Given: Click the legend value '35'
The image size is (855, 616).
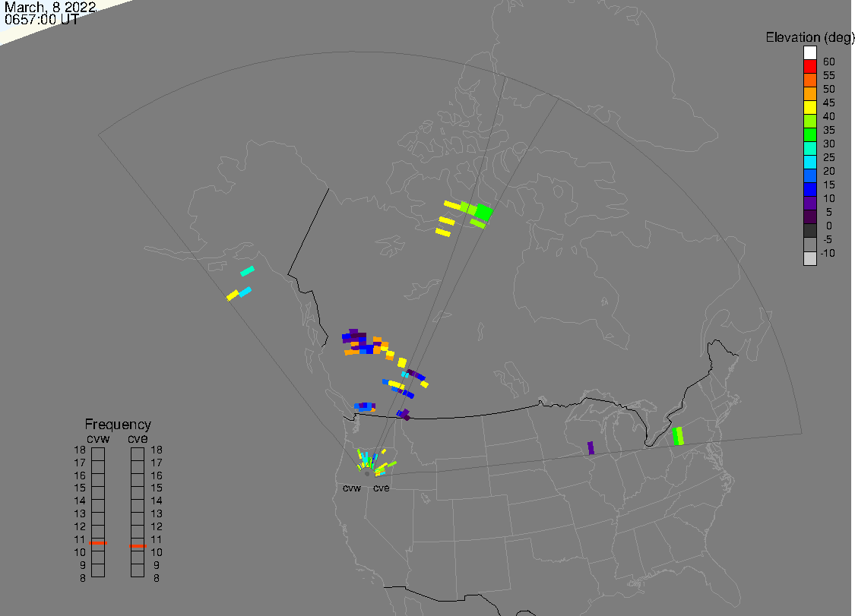Looking at the screenshot, I should point(829,130).
